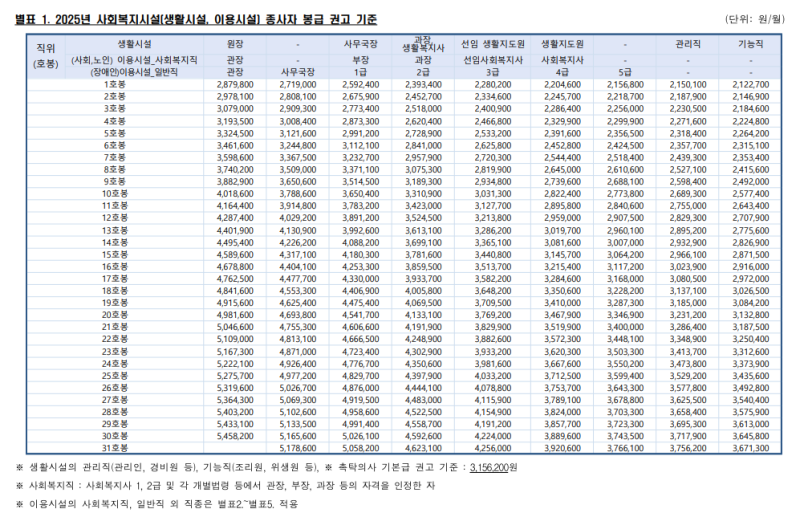Screen dimensions: 800x513
Task: Select the 31호봉 기능직 value 3,671,300
Action: click(x=750, y=448)
